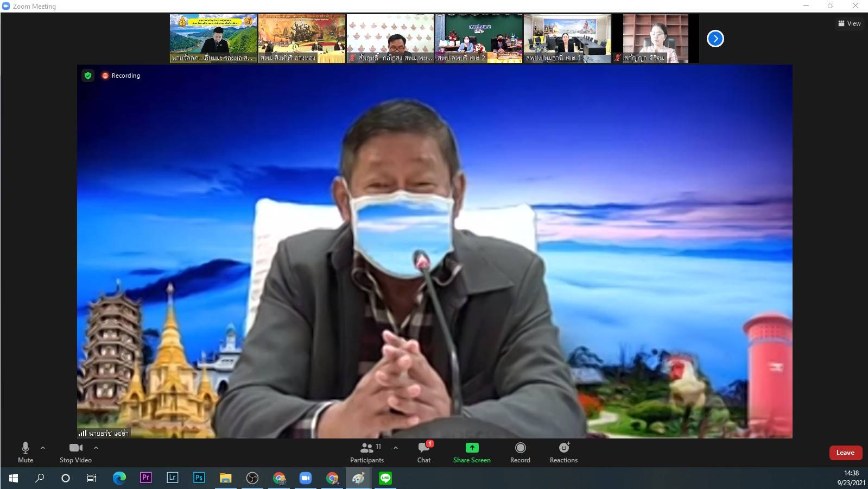Expand video options arrow beside Stop Video
The image size is (868, 489).
click(96, 448)
